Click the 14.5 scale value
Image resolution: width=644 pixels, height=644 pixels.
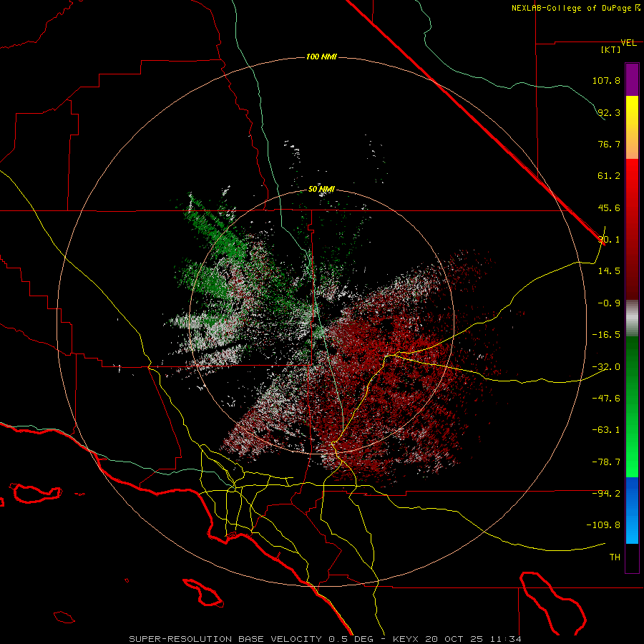click(609, 271)
